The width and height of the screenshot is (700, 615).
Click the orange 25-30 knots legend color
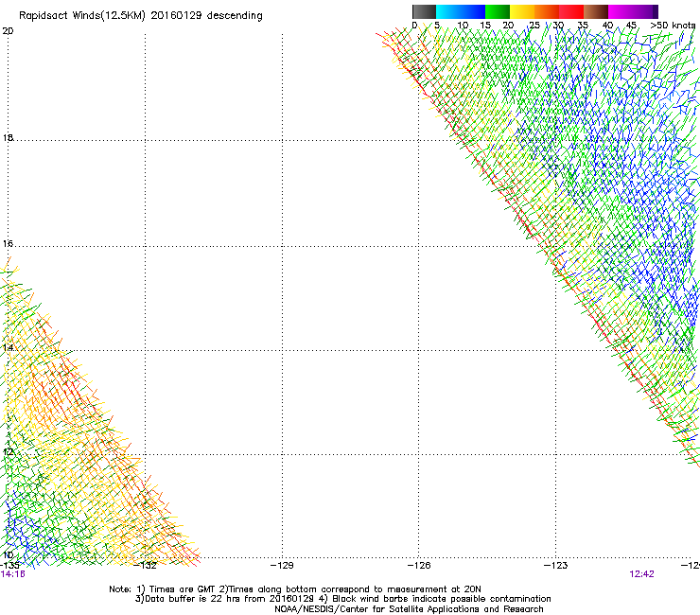coord(547,11)
